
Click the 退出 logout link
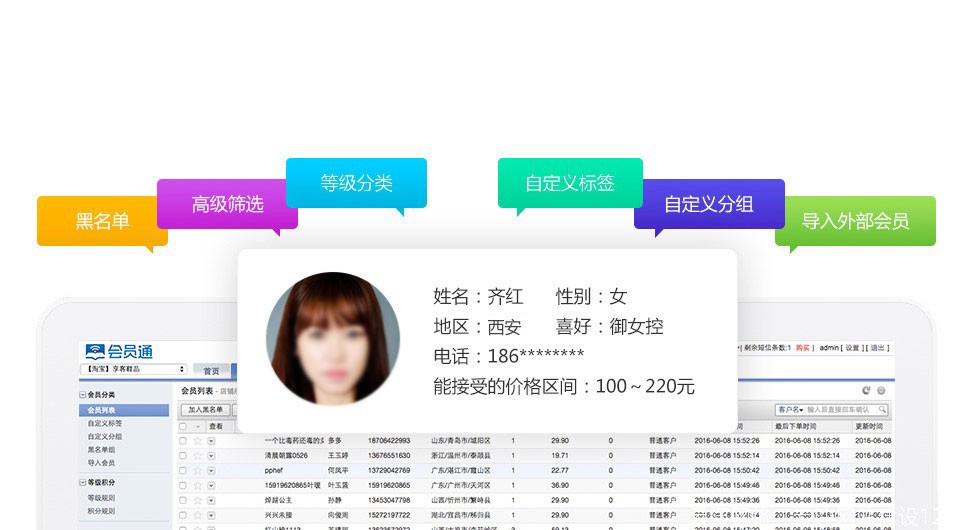(x=877, y=348)
